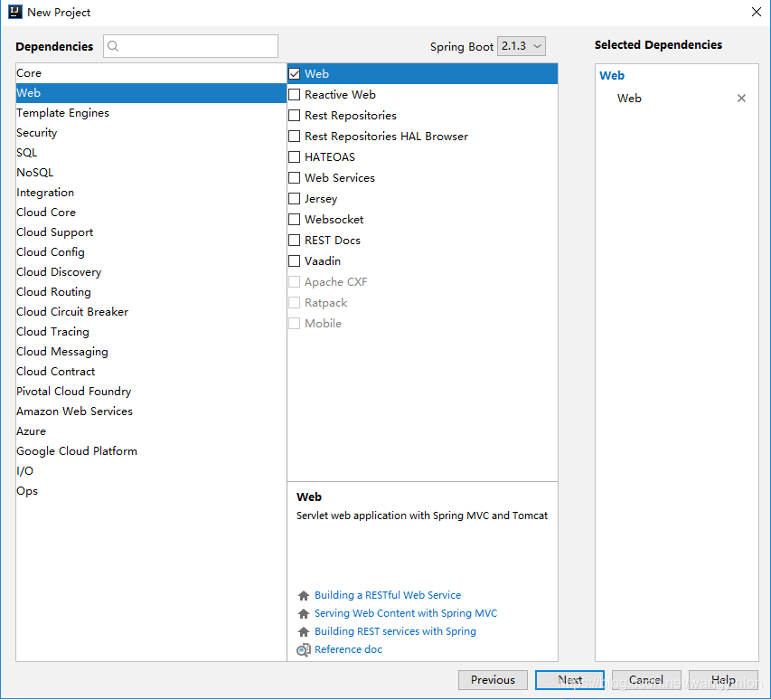Screen dimensions: 771x700
Task: Open the Ops category
Action: (151, 491)
